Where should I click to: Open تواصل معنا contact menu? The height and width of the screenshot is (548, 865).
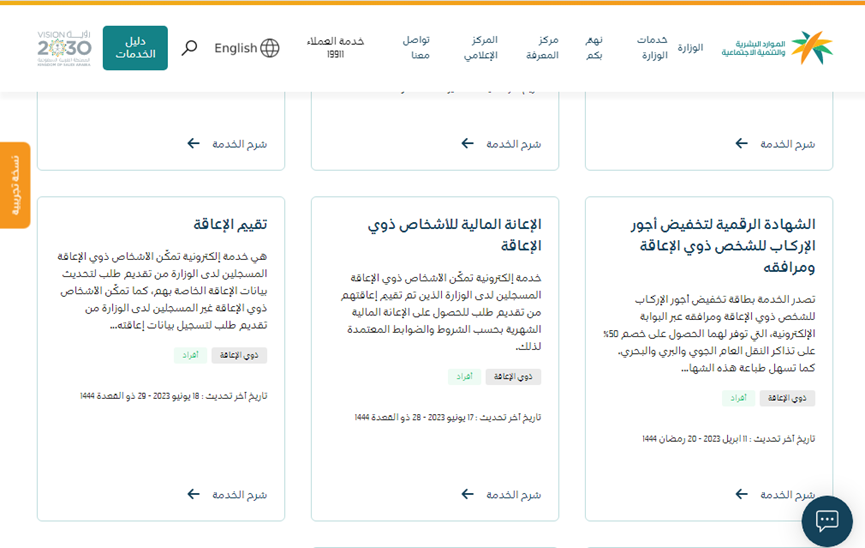click(417, 48)
